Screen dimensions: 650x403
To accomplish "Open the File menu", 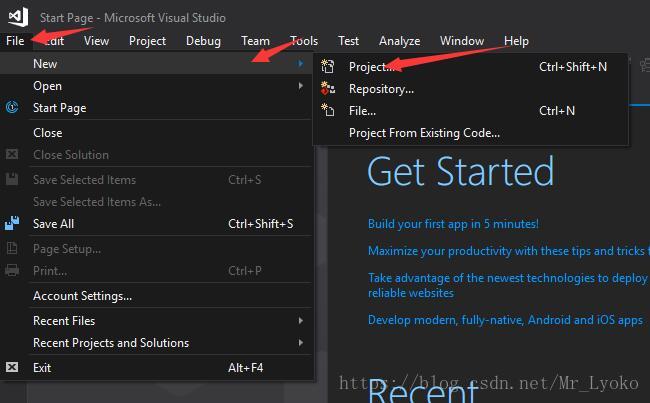I will tap(15, 41).
